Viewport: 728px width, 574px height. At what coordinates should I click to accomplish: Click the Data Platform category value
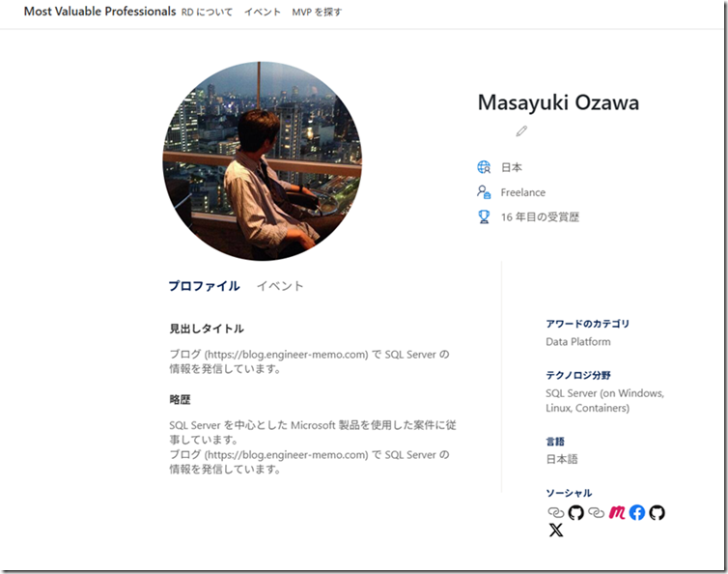(578, 342)
